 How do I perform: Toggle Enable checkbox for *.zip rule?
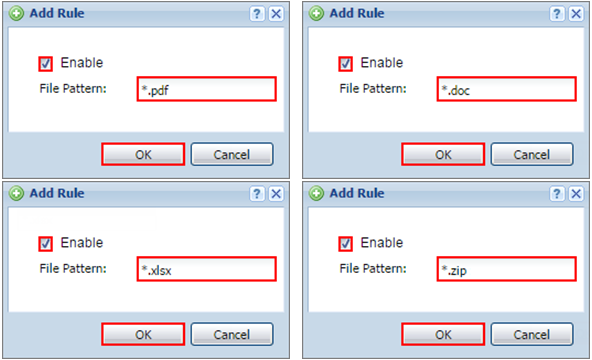(x=345, y=244)
